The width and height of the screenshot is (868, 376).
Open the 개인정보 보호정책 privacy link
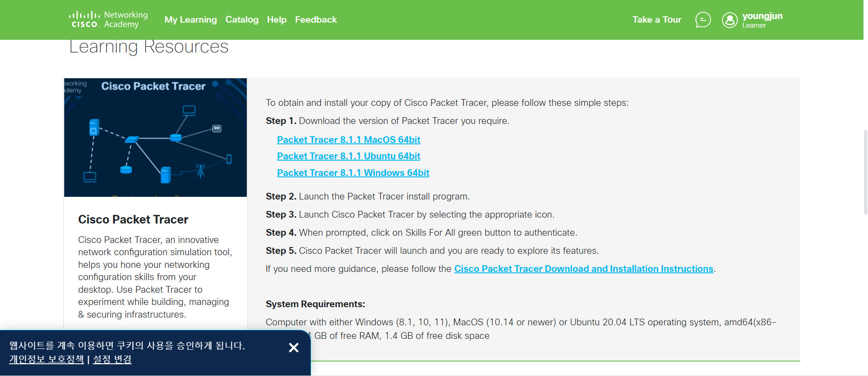(47, 359)
